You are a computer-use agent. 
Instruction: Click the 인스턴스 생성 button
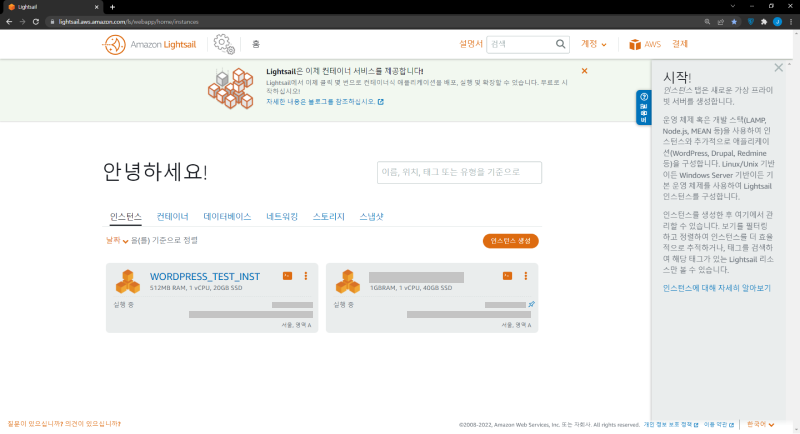coord(510,240)
